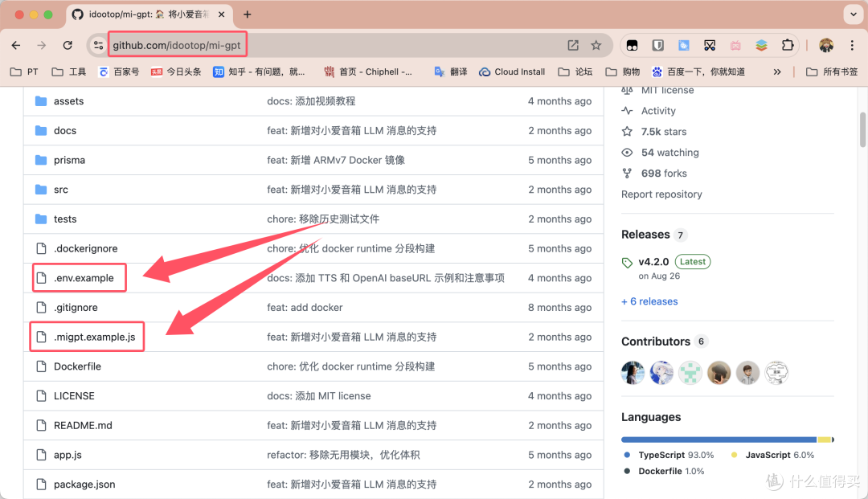Click the TypeScript 93.0% language link
Image resolution: width=868 pixels, height=499 pixels.
[669, 455]
